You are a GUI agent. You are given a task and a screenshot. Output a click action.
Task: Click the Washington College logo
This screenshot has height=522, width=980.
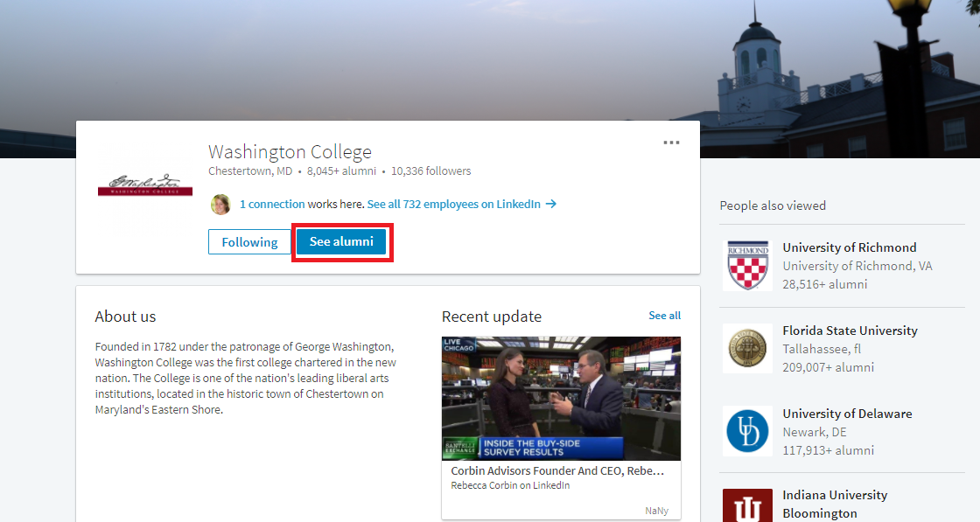point(145,185)
